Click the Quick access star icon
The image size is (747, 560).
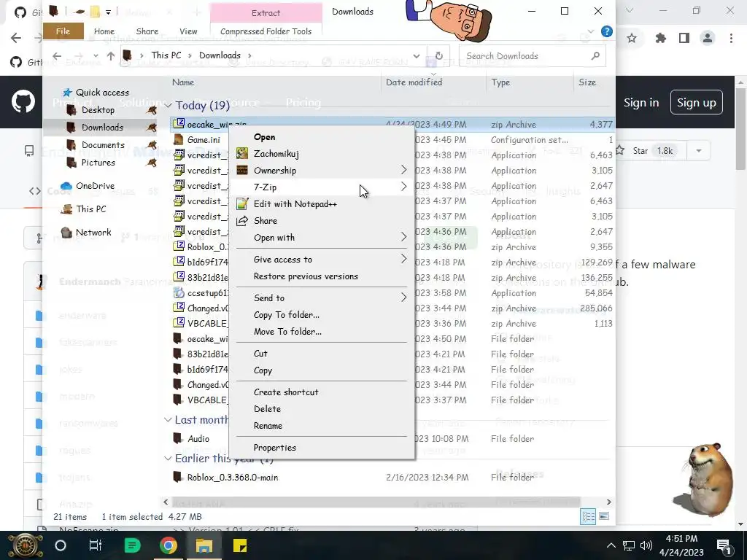(x=67, y=93)
